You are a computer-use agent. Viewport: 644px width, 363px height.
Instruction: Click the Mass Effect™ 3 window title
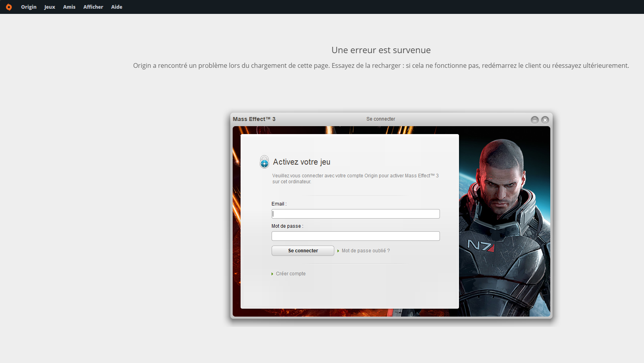[x=254, y=119]
